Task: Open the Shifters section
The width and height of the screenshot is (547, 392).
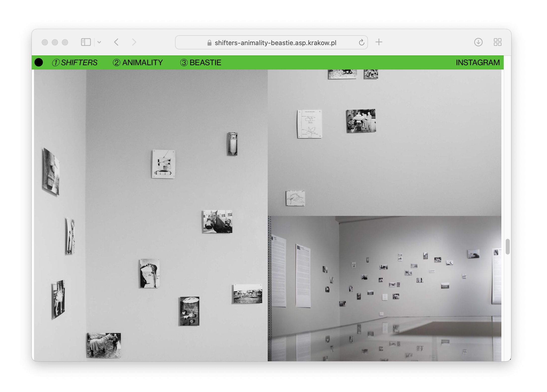Action: [75, 62]
